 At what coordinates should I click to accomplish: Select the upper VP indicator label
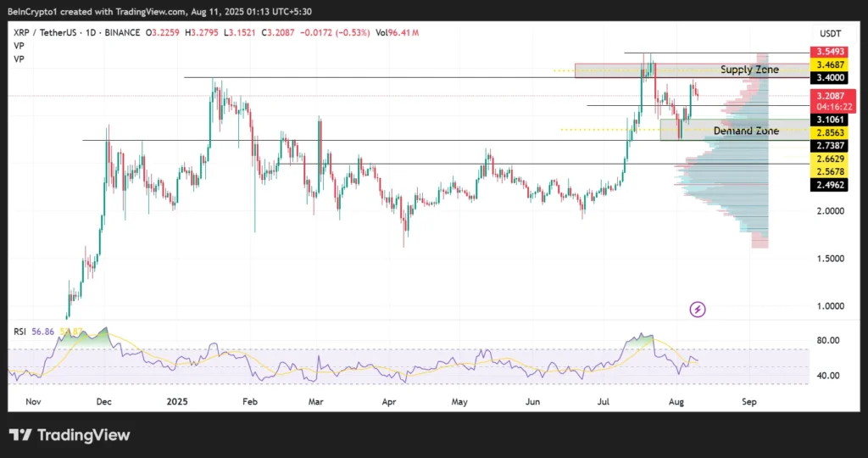click(x=19, y=46)
